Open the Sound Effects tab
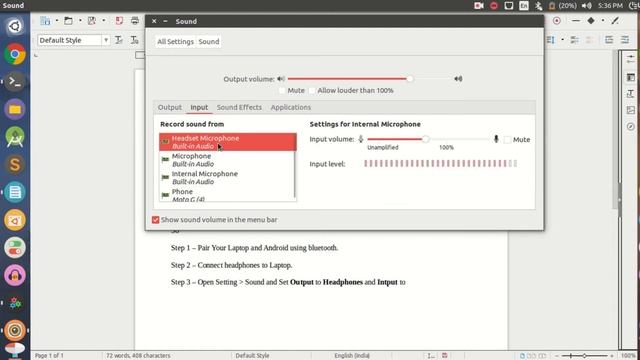The width and height of the screenshot is (640, 360). [239, 107]
